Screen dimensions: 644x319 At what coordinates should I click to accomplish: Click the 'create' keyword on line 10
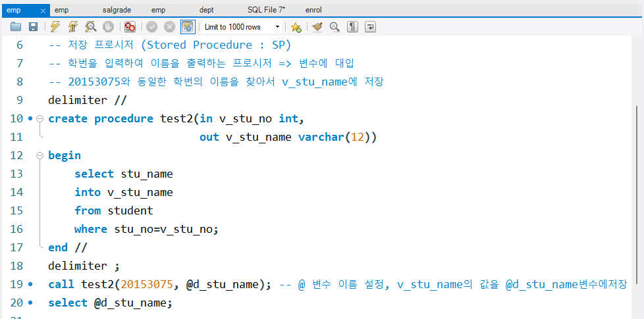(x=68, y=119)
